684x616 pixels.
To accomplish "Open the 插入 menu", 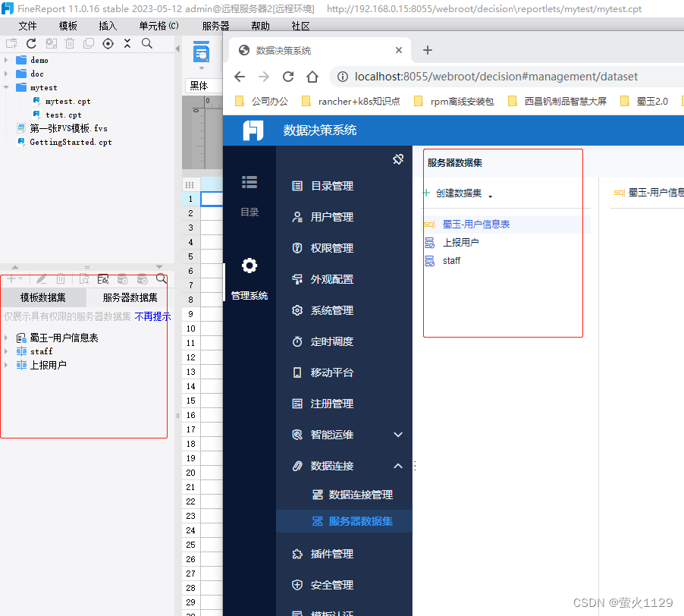I will coord(108,27).
